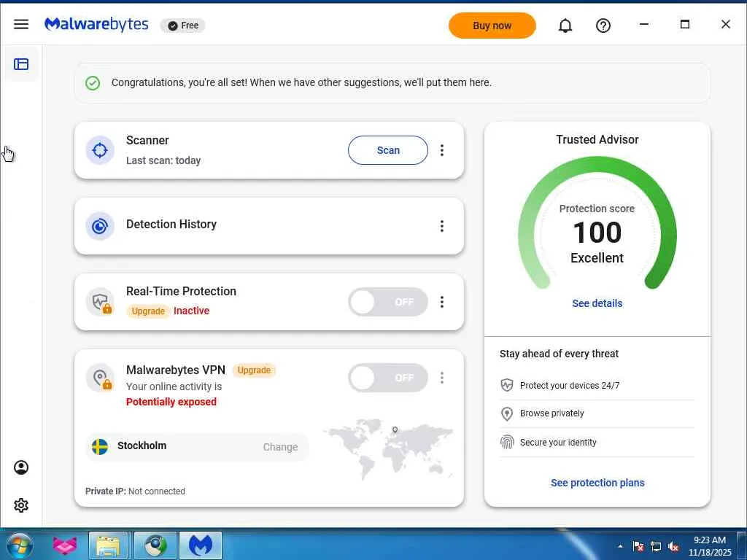This screenshot has height=560, width=747.
Task: Click the green checkmark icon in banner
Action: (x=93, y=83)
